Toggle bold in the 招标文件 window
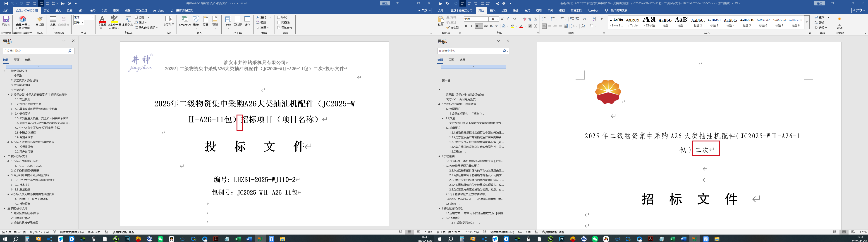The height and width of the screenshot is (242, 868). point(466,26)
